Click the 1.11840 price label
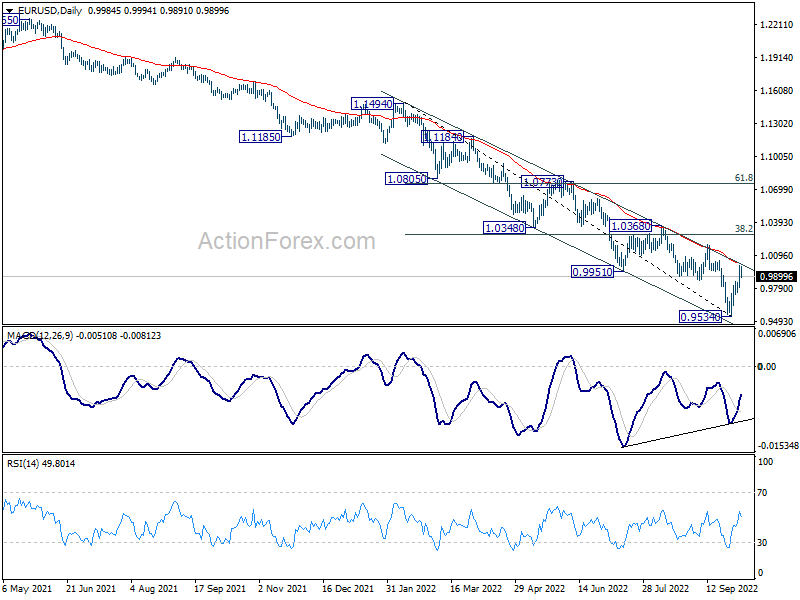This screenshot has height=600, width=800. click(x=442, y=137)
